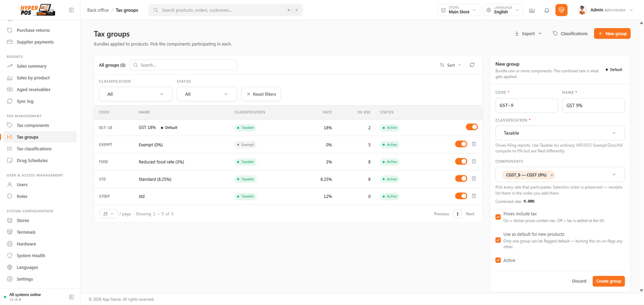Toggle active switch for Reduced food rate

coord(461,162)
